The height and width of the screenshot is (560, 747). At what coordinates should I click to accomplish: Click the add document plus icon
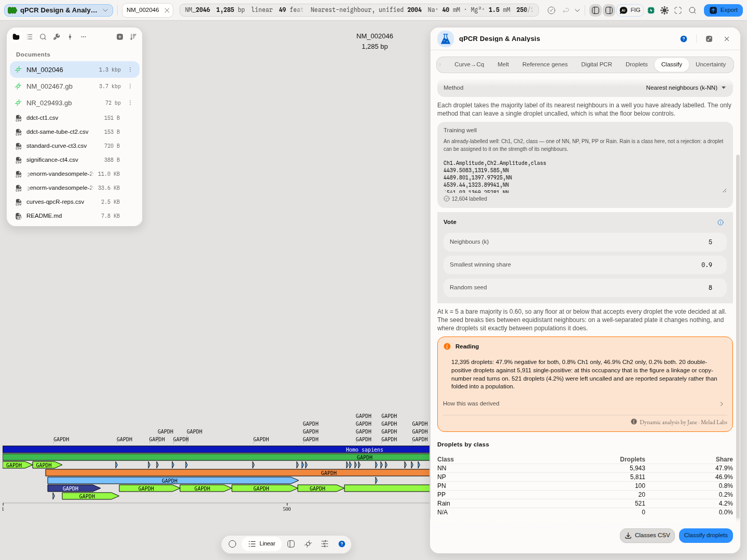pos(120,37)
